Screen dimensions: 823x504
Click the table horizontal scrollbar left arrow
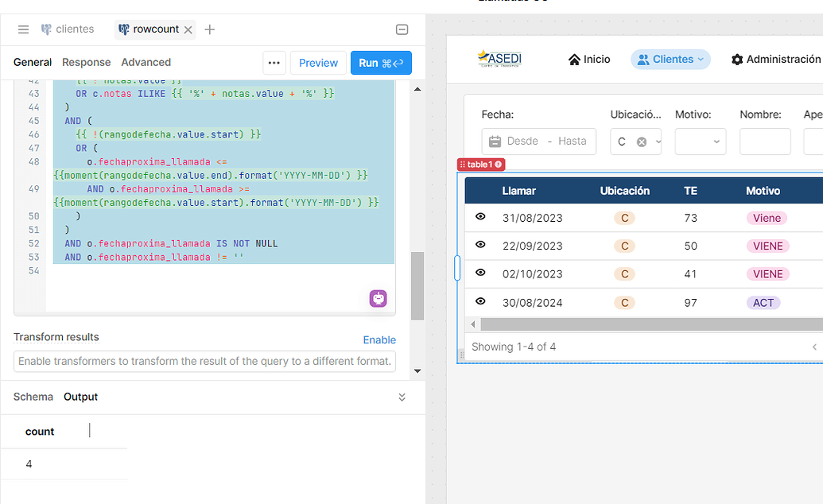click(x=473, y=324)
